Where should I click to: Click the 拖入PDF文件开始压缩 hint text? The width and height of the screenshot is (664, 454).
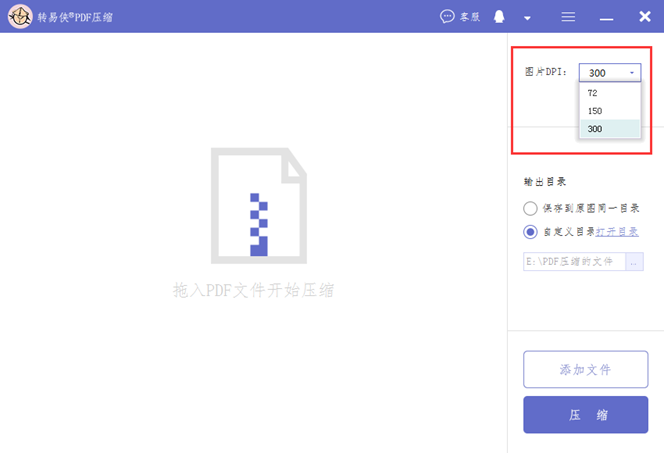[254, 291]
